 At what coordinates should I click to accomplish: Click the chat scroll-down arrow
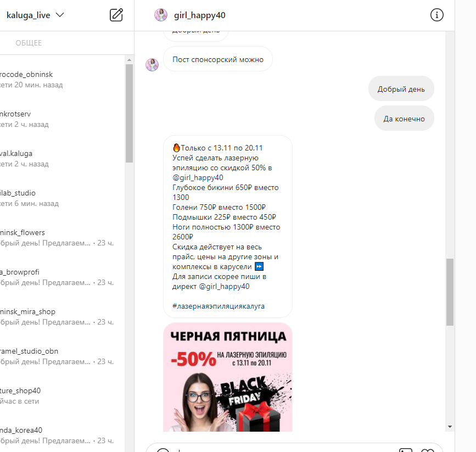pyautogui.click(x=450, y=427)
